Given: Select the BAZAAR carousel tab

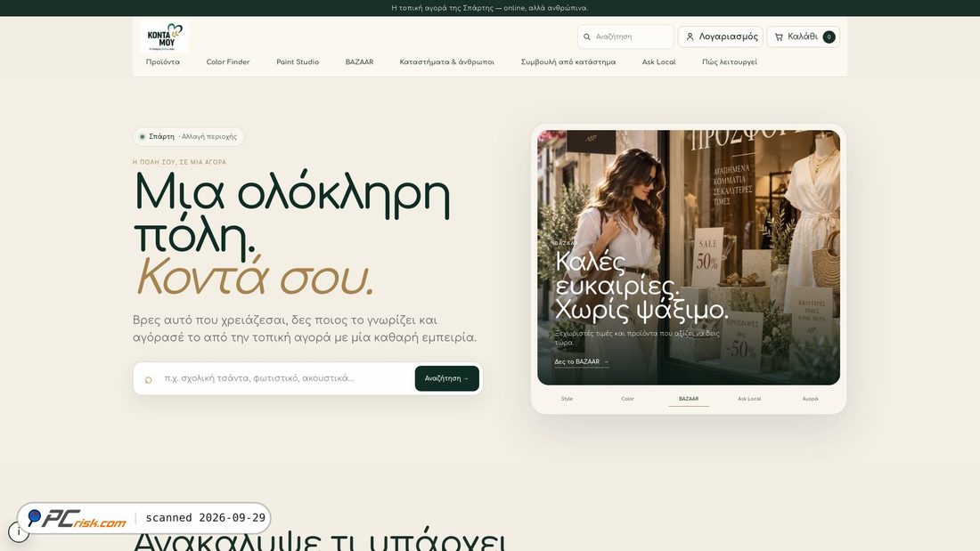Looking at the screenshot, I should tap(689, 399).
